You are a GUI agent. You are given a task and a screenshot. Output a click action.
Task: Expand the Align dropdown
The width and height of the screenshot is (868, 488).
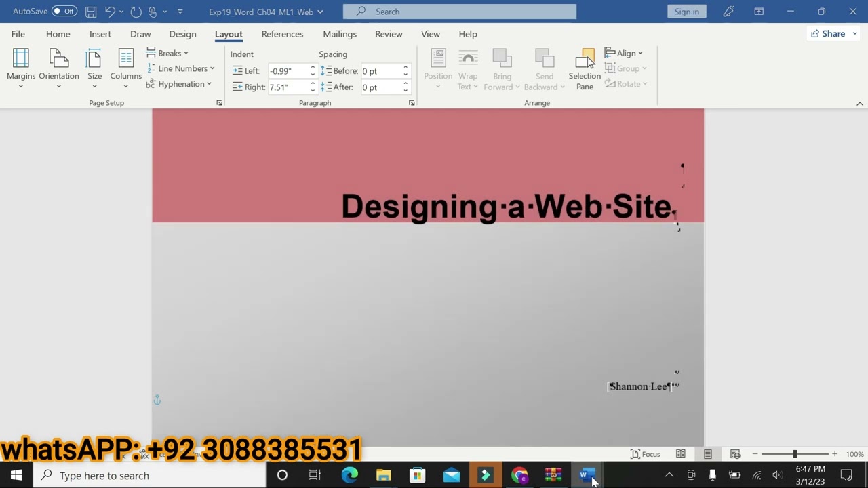pyautogui.click(x=624, y=53)
